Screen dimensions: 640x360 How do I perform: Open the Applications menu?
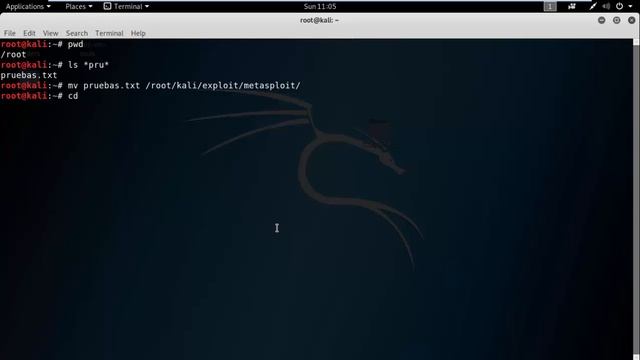(28, 7)
